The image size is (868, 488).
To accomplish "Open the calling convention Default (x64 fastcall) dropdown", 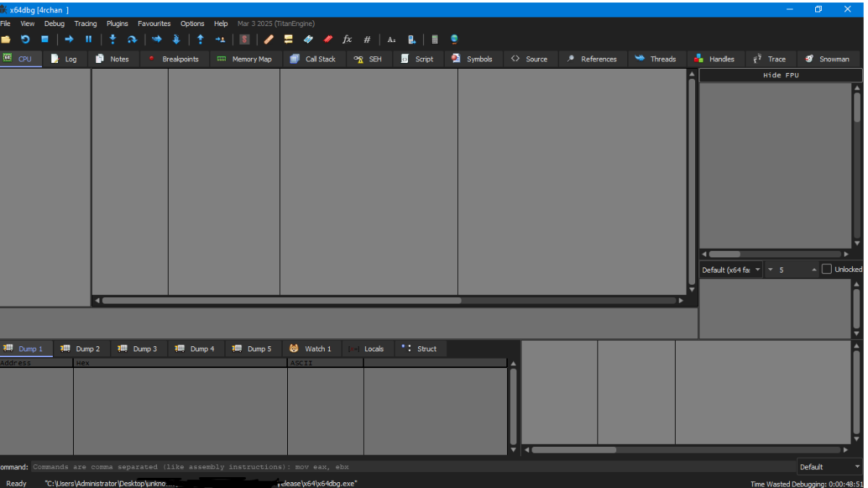I will click(x=731, y=270).
